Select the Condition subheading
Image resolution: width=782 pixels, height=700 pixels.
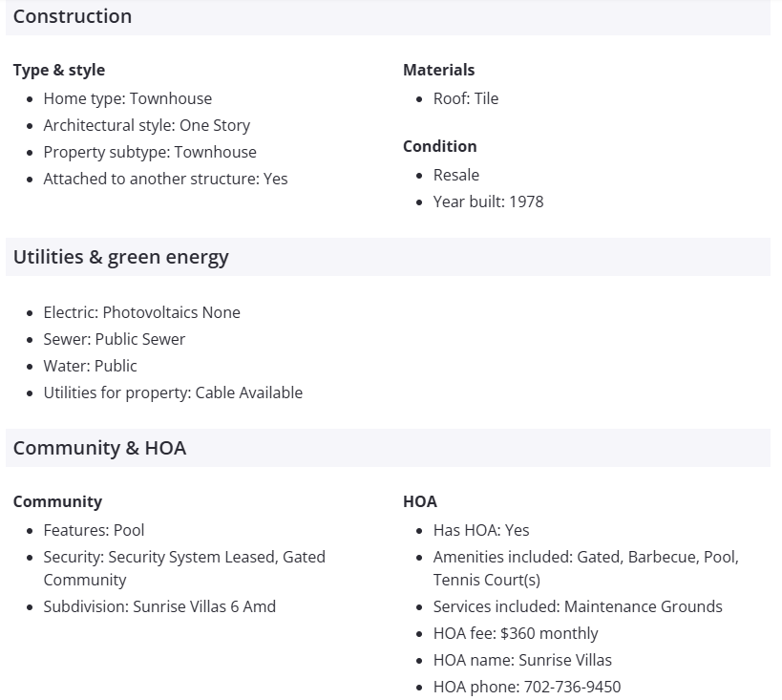click(x=439, y=146)
